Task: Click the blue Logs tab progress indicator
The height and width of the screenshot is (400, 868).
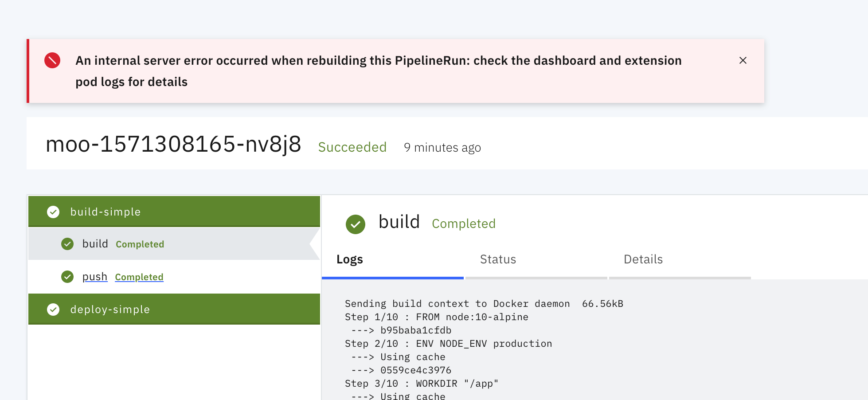Action: (393, 278)
